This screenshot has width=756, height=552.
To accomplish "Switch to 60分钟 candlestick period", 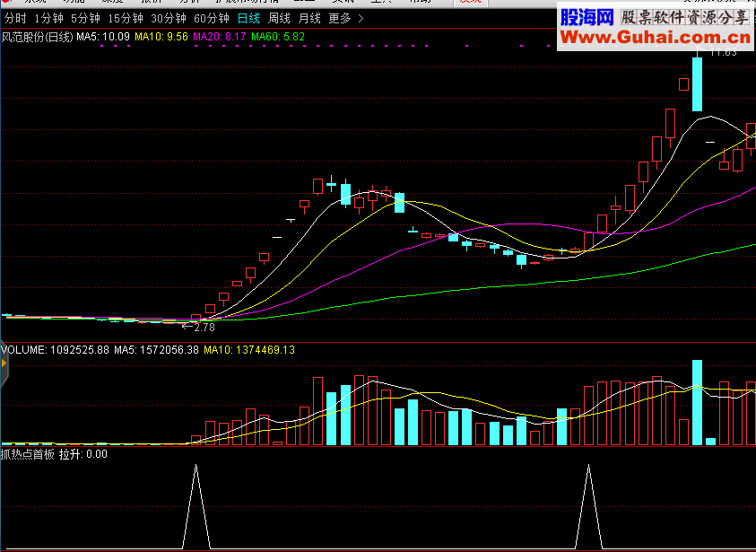I will [x=211, y=19].
